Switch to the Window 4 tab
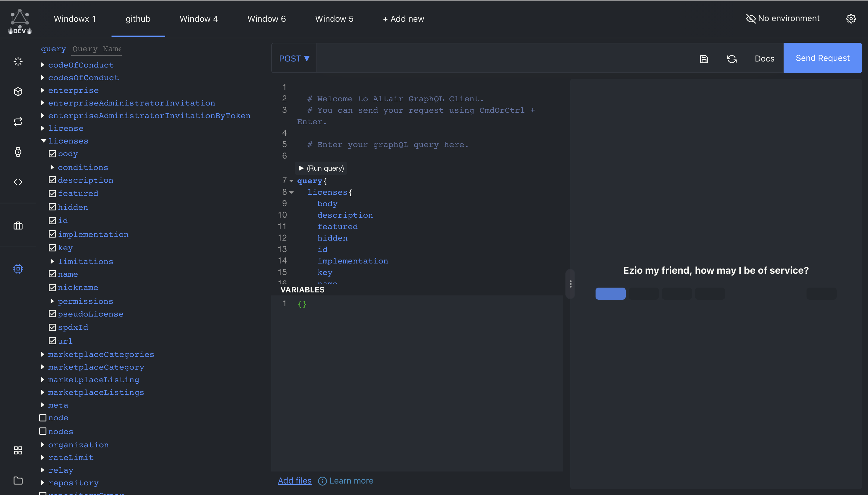The height and width of the screenshot is (495, 868). click(x=199, y=19)
